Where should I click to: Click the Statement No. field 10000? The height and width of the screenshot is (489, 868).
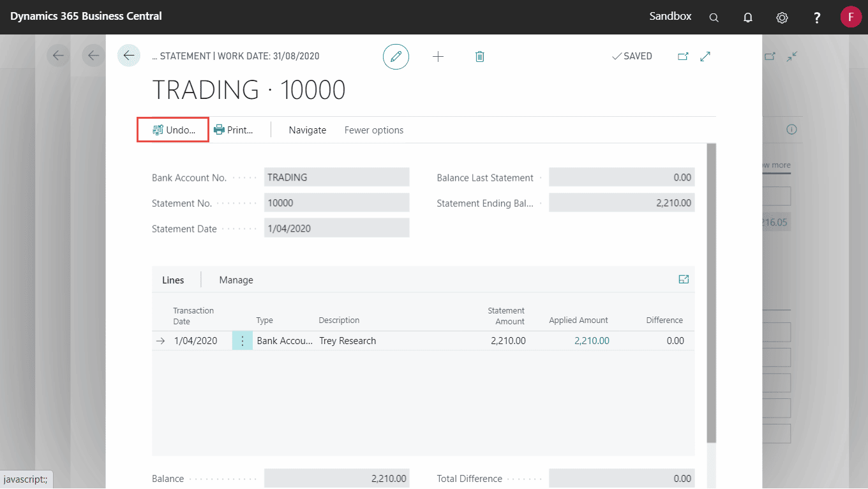(x=336, y=203)
